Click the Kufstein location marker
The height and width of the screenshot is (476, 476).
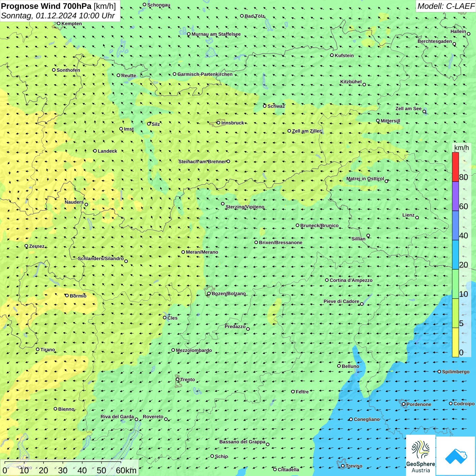click(332, 55)
